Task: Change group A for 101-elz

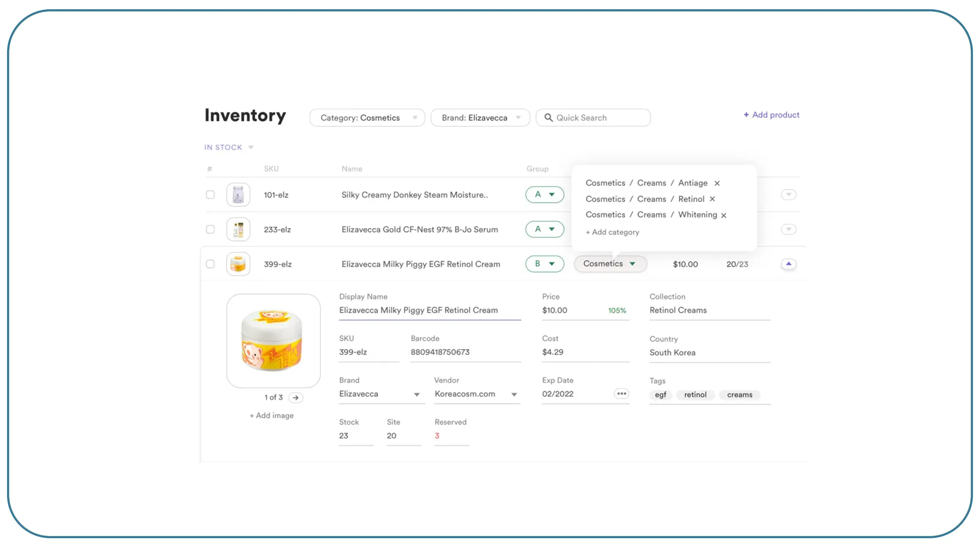Action: point(545,195)
